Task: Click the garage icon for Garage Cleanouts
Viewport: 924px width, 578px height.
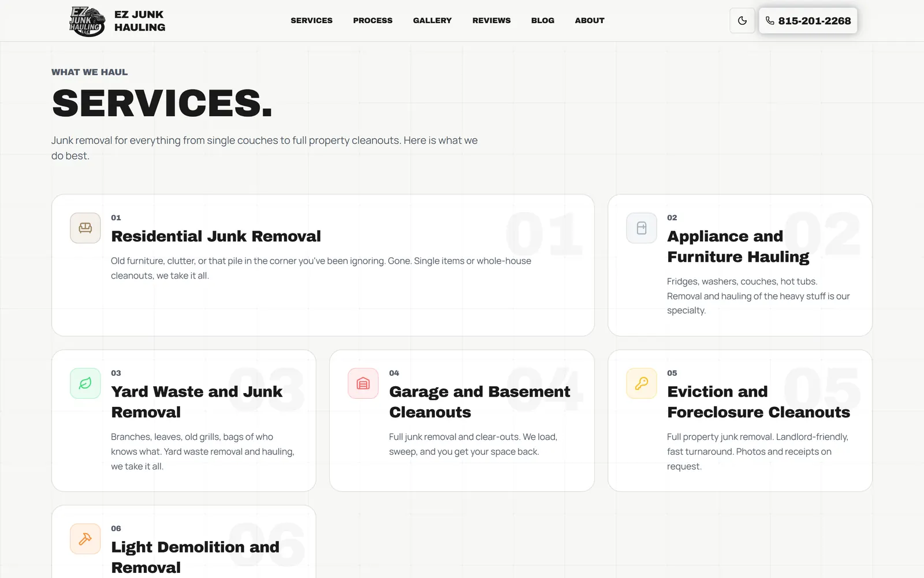Action: [x=363, y=383]
